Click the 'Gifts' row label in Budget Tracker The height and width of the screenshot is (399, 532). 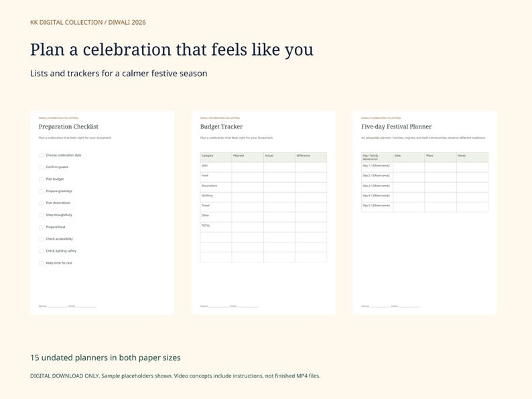(204, 165)
